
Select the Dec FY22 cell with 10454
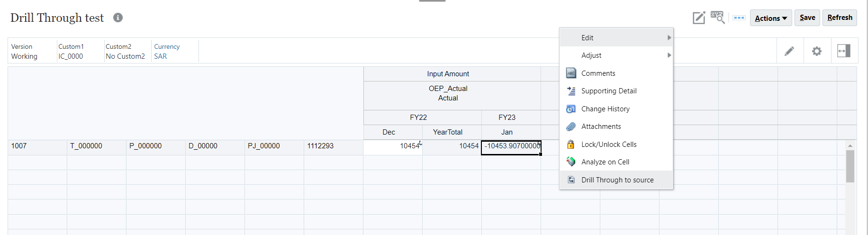[x=393, y=146]
